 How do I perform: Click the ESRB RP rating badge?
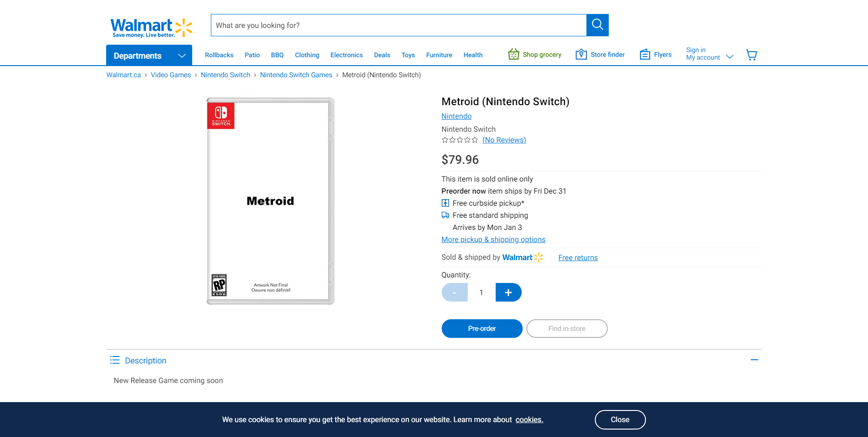point(219,285)
